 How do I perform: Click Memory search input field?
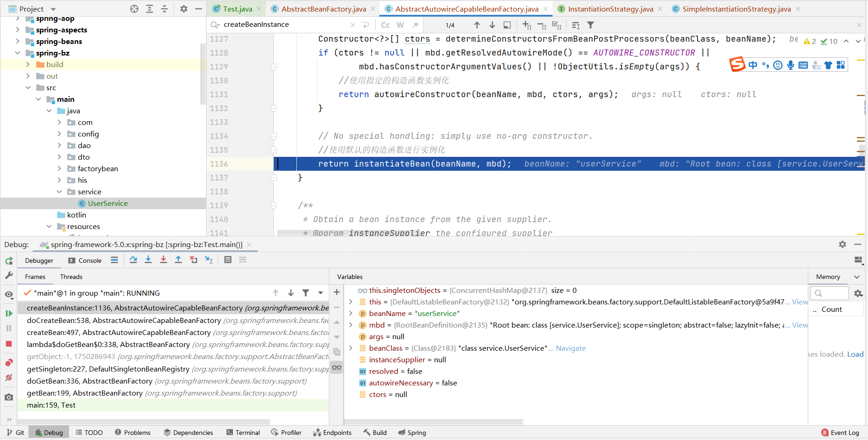click(830, 293)
